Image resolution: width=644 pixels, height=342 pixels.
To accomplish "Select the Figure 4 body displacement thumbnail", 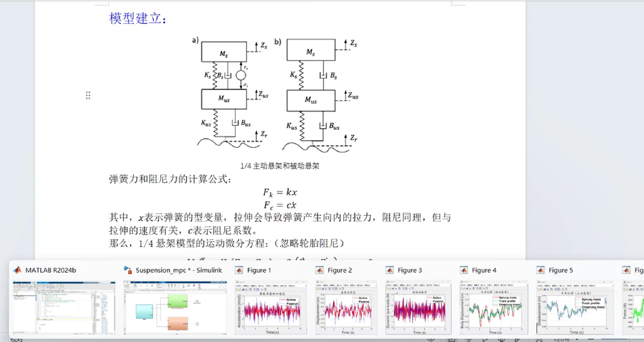I will [494, 307].
